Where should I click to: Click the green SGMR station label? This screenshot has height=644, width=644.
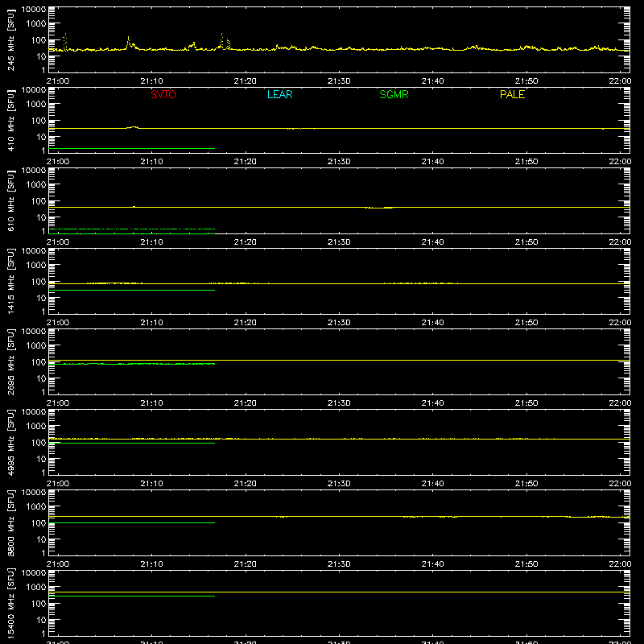[394, 94]
